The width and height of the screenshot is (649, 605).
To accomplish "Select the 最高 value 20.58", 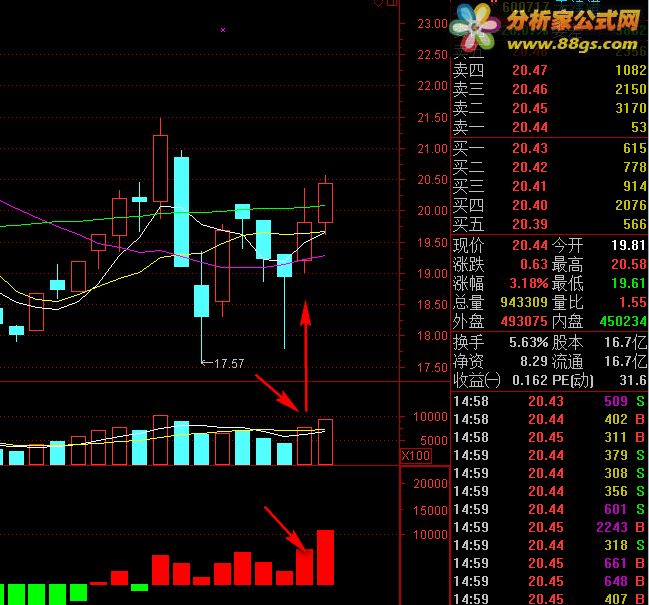I will (x=628, y=264).
